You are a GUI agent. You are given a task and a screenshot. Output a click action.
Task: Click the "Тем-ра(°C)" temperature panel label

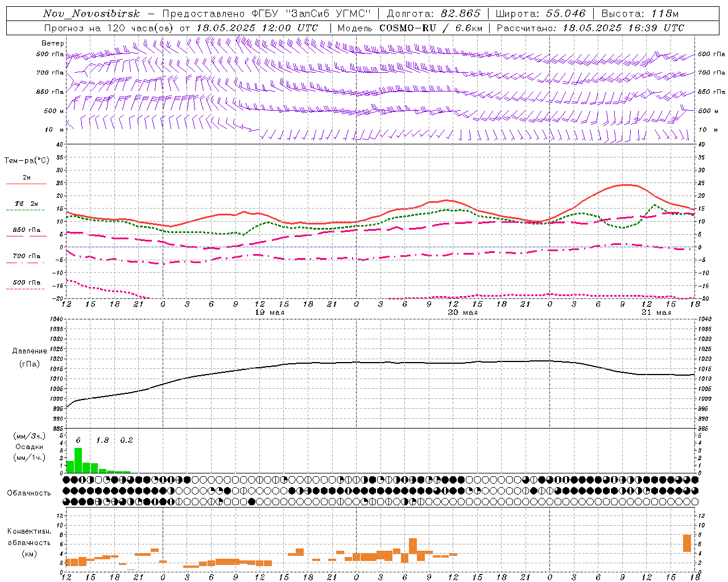(x=27, y=161)
